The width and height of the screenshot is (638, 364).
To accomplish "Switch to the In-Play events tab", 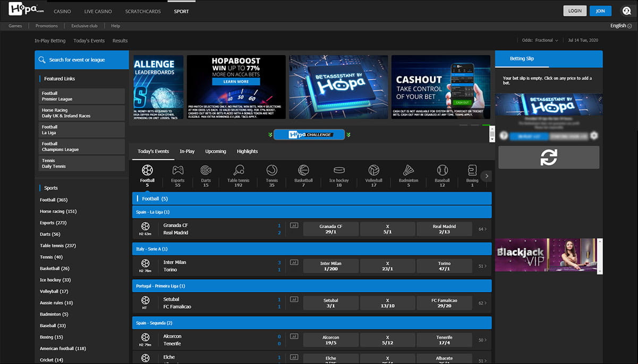I will [187, 151].
